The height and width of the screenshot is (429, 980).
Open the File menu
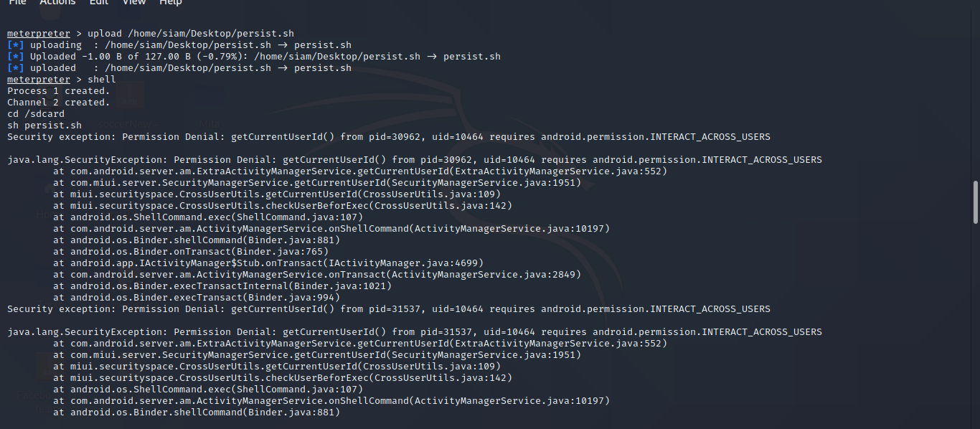pyautogui.click(x=17, y=3)
